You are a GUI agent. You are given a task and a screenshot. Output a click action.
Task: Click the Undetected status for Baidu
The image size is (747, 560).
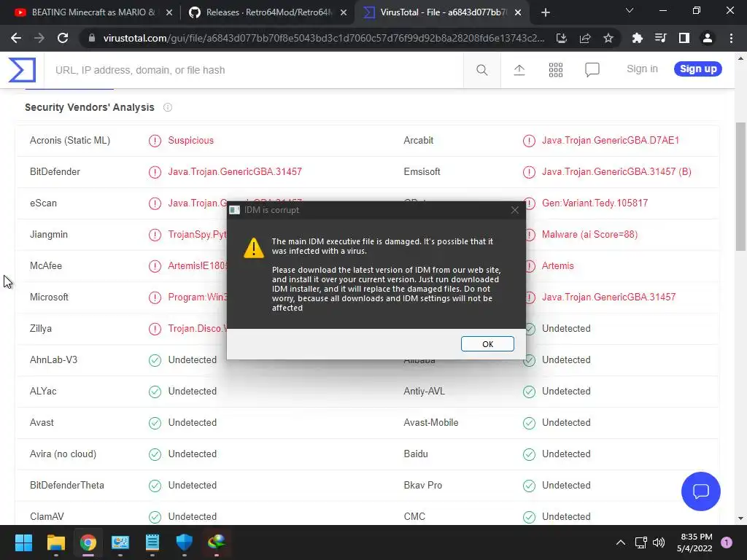566,454
